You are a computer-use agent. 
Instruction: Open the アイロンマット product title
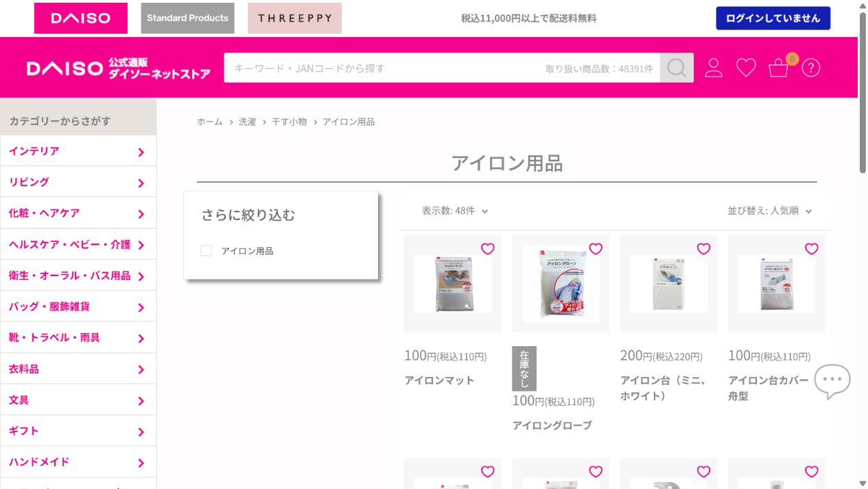pyautogui.click(x=440, y=380)
